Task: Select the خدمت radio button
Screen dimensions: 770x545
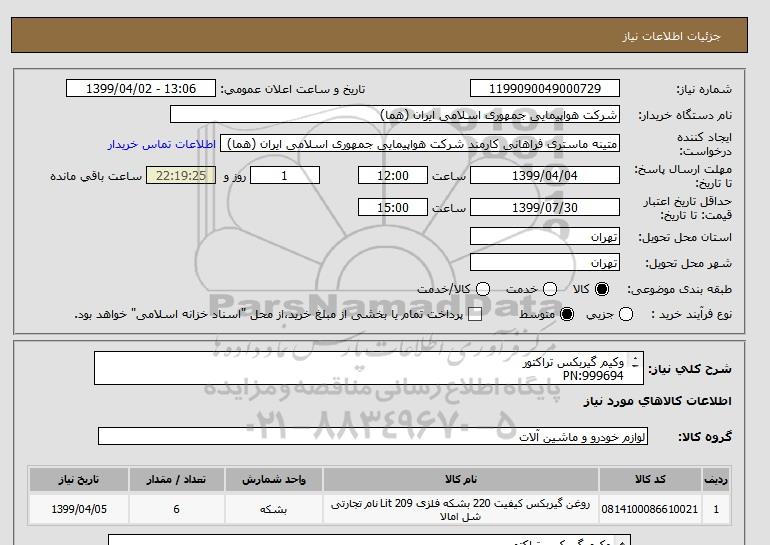Action: coord(550,289)
